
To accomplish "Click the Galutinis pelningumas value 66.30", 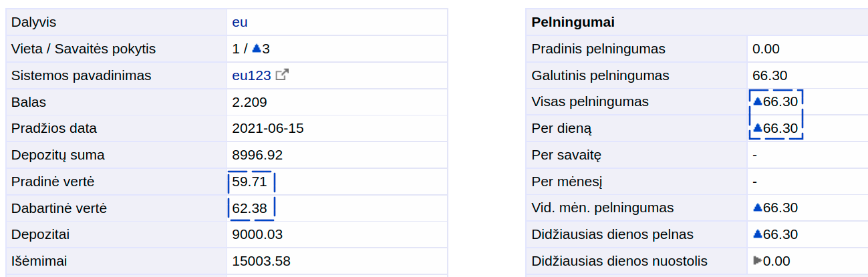I will click(770, 75).
